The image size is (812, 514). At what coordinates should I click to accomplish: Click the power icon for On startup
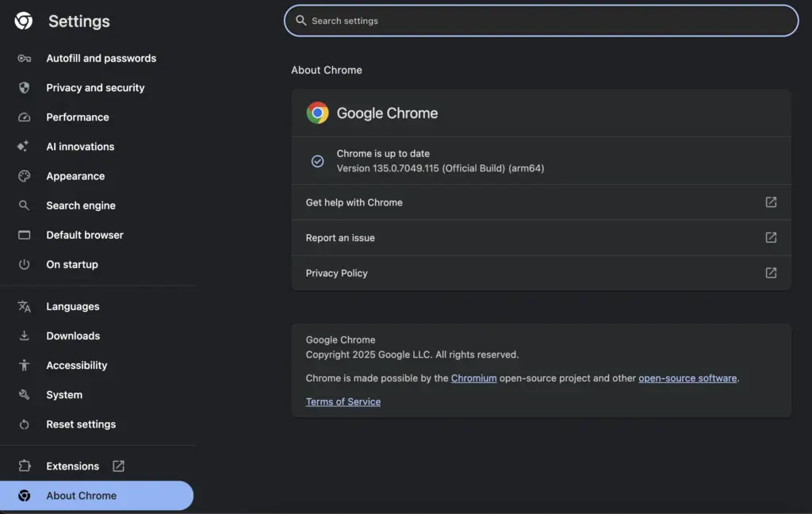tap(24, 264)
